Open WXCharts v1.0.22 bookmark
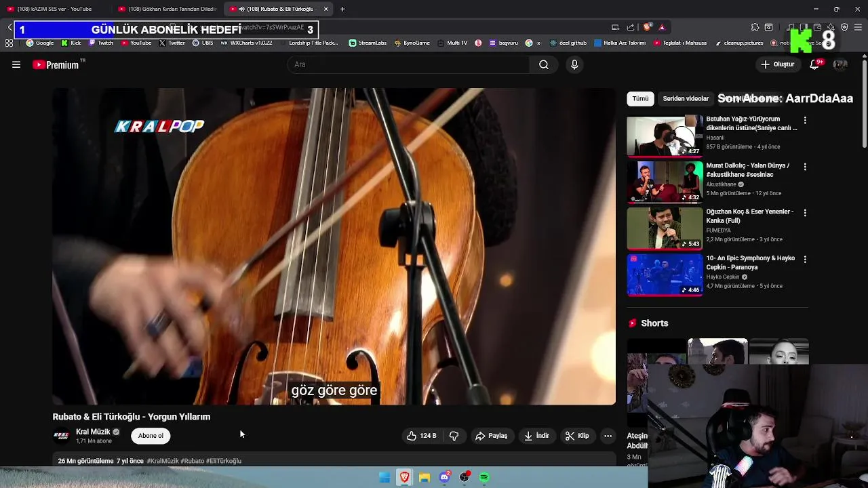 tap(246, 43)
